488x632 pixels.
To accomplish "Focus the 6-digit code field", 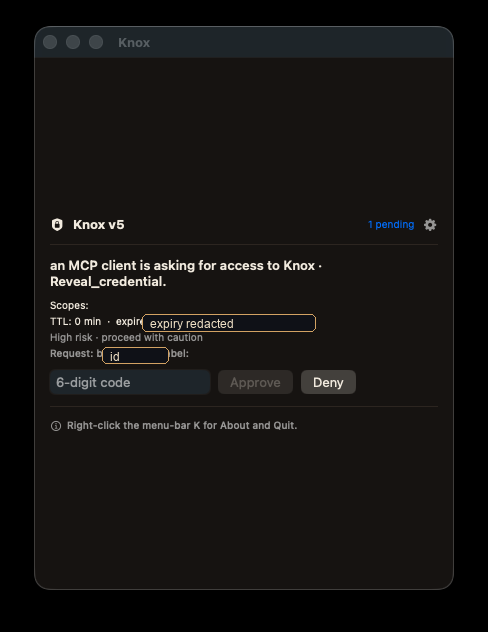I will coord(130,382).
